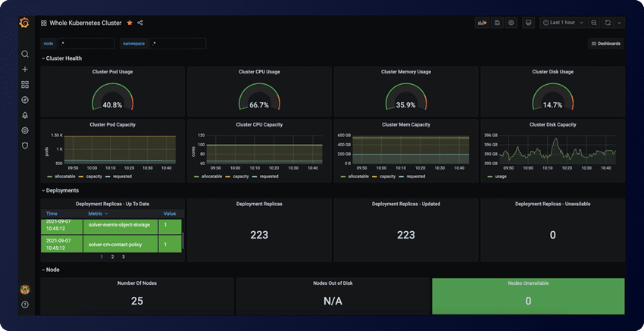Open Cluster Memory Usage panel title menu

point(406,72)
